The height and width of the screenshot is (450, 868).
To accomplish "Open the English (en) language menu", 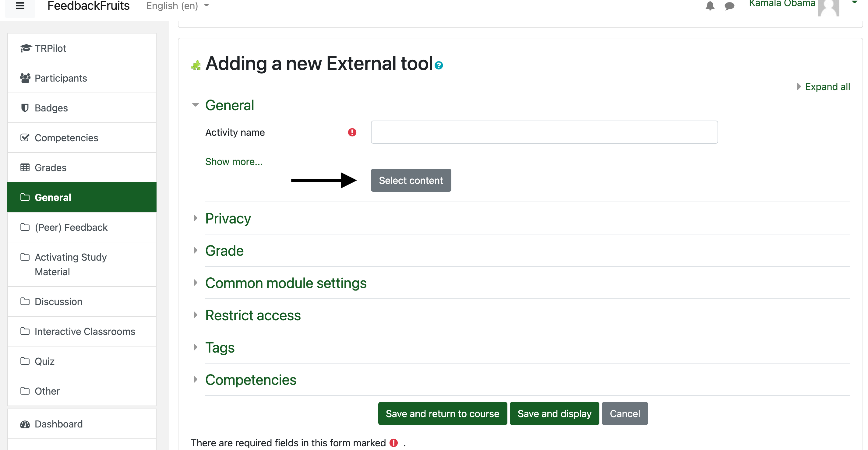I will pos(178,6).
